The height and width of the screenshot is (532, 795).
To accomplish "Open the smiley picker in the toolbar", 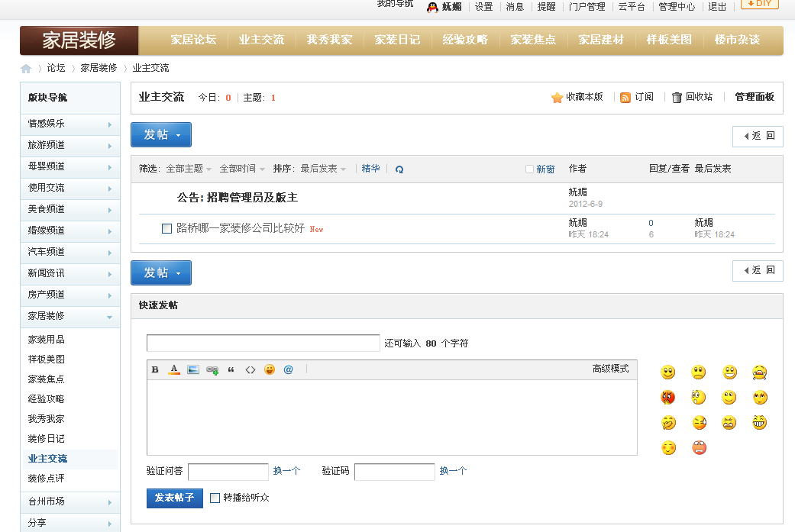I will 269,369.
